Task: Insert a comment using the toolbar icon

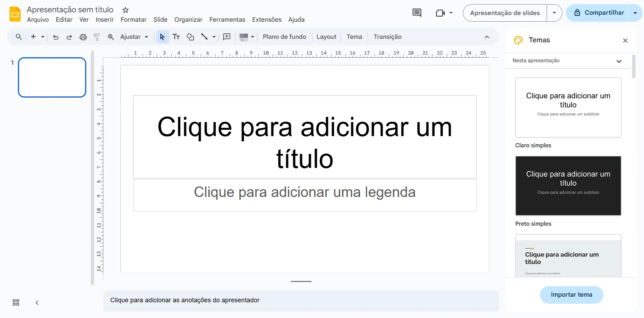Action: (226, 37)
